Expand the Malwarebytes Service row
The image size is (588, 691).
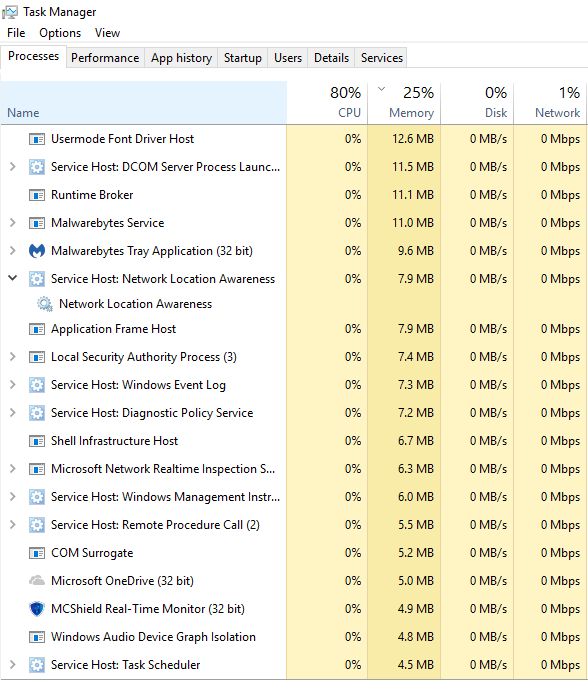tap(13, 223)
